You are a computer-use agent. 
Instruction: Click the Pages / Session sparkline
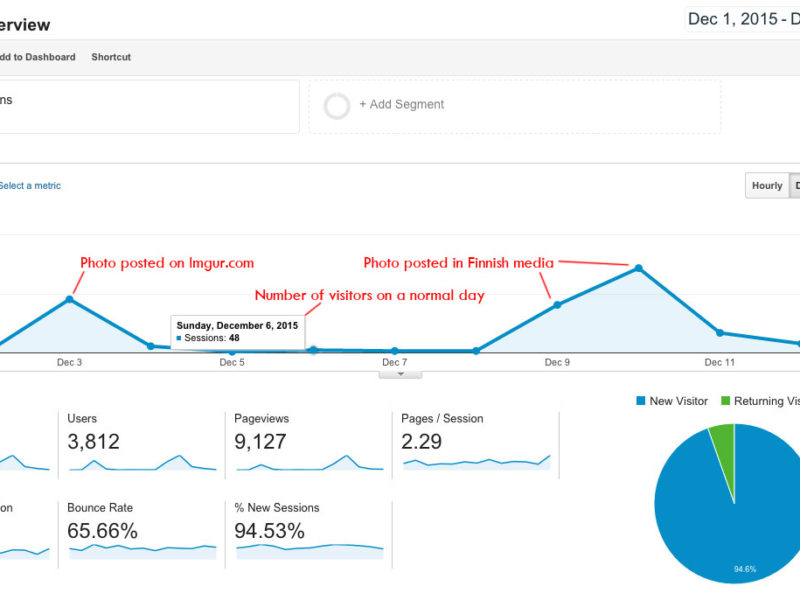477,462
